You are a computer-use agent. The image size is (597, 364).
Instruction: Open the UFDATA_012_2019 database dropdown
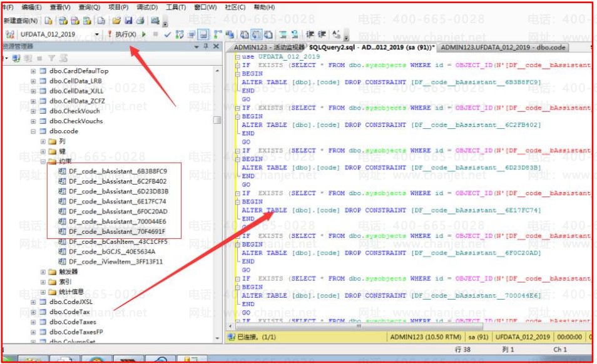(97, 34)
